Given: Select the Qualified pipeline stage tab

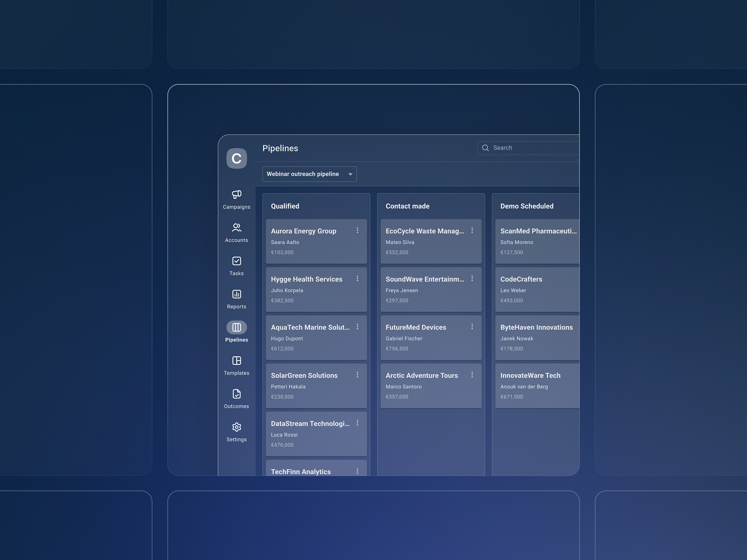Looking at the screenshot, I should [x=285, y=206].
